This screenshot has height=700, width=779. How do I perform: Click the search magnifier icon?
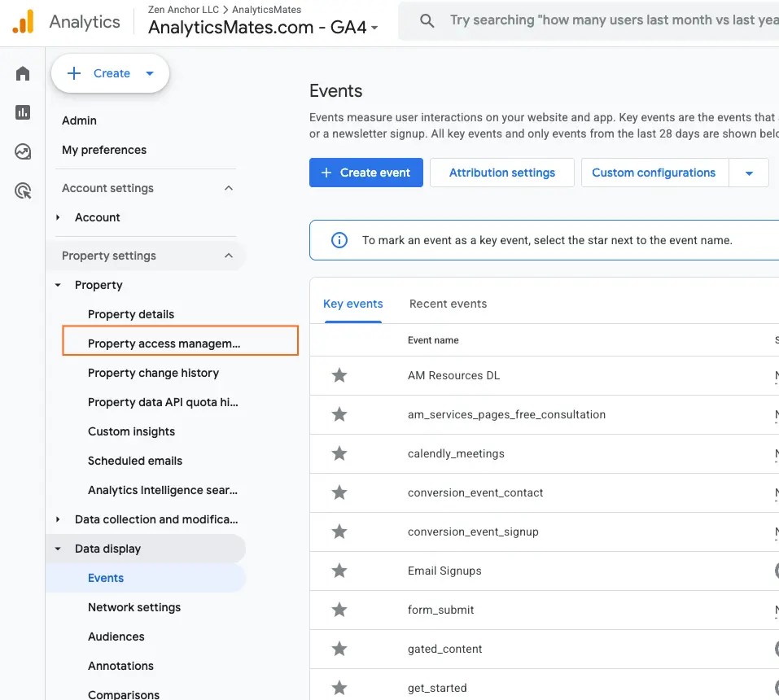427,20
